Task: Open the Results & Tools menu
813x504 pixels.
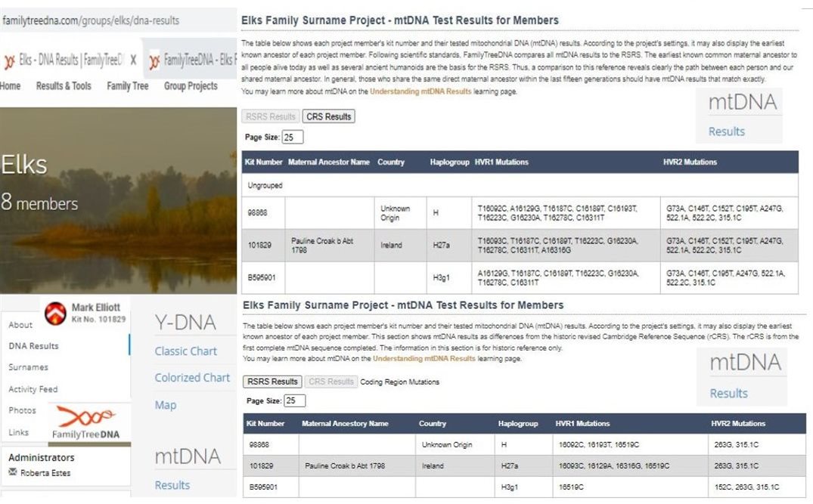Action: [x=64, y=86]
